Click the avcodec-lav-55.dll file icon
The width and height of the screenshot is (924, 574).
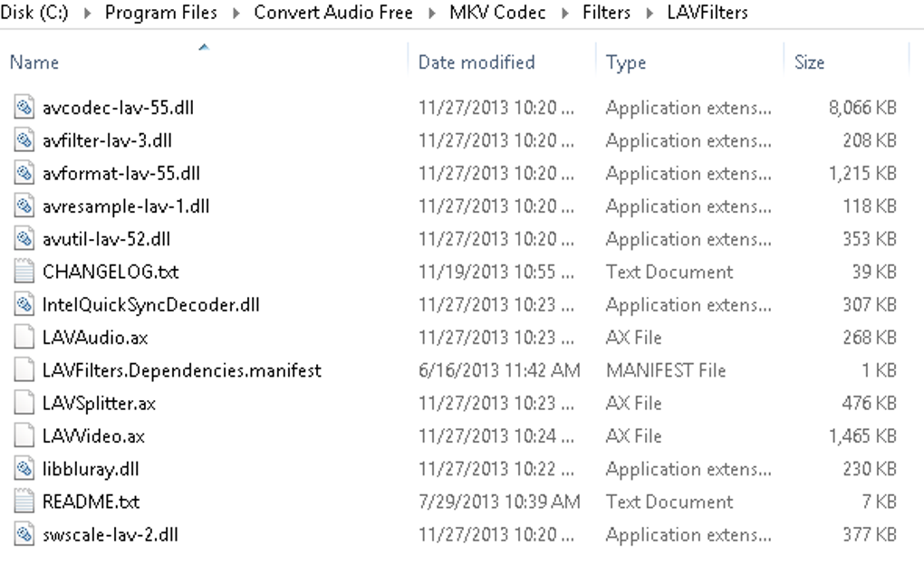point(24,108)
